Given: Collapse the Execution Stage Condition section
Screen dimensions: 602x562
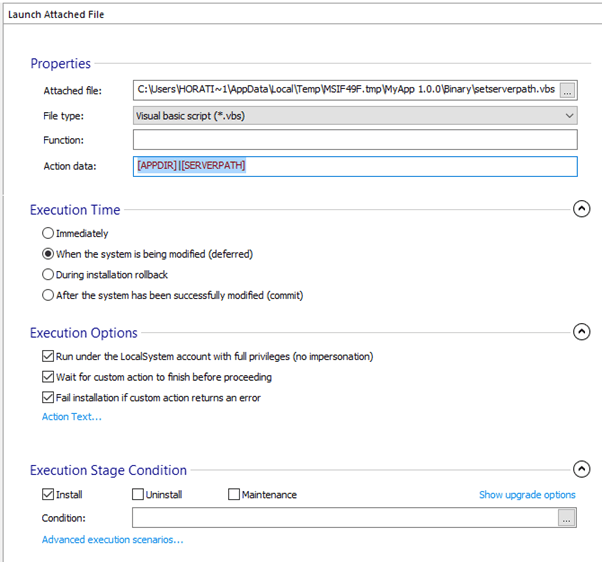Looking at the screenshot, I should (581, 469).
